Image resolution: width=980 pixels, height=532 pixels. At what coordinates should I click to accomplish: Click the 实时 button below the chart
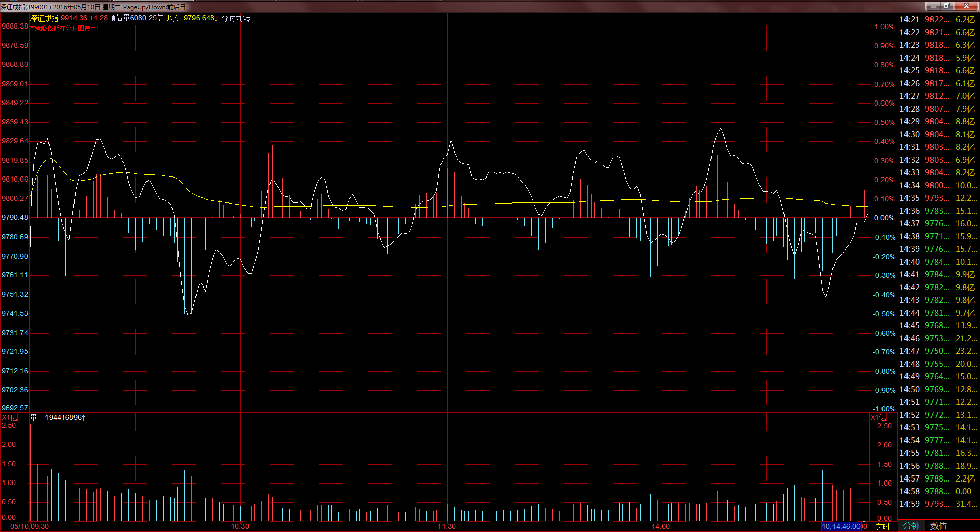pos(883,526)
